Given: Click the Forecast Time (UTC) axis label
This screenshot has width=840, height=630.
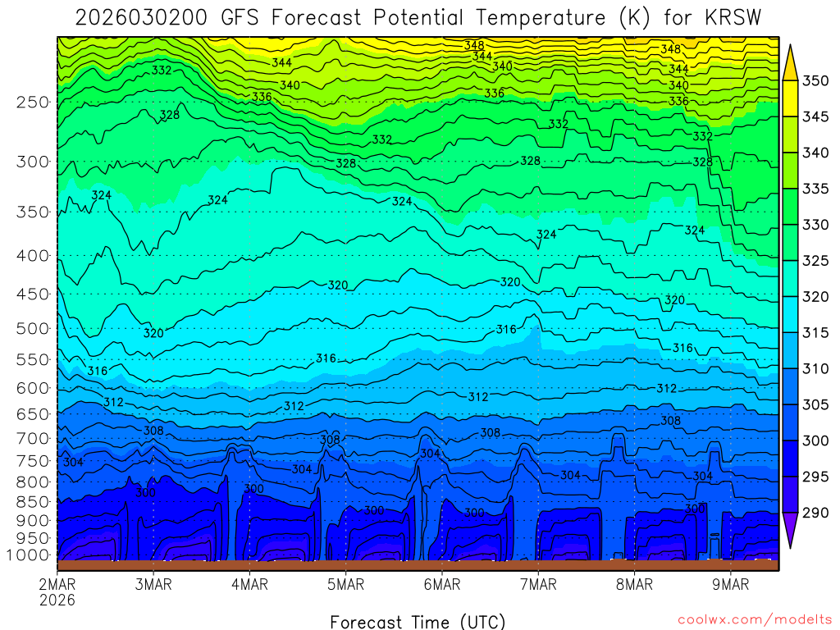Looking at the screenshot, I should tap(418, 622).
